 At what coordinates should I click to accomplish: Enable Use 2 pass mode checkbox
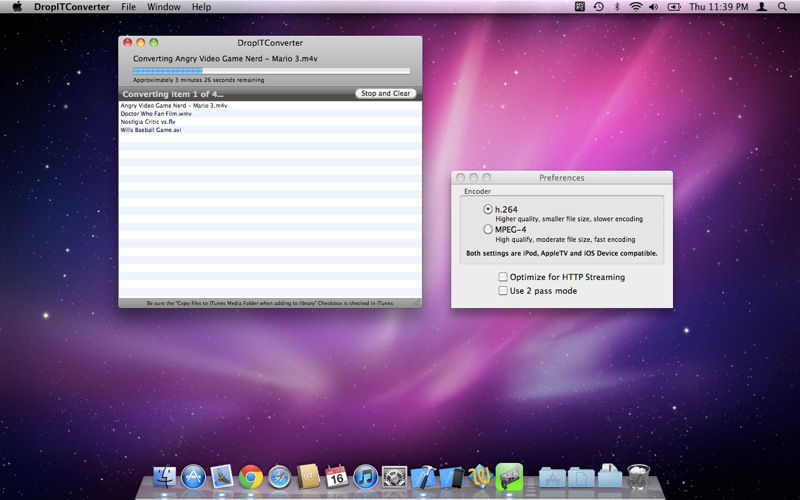[x=503, y=290]
